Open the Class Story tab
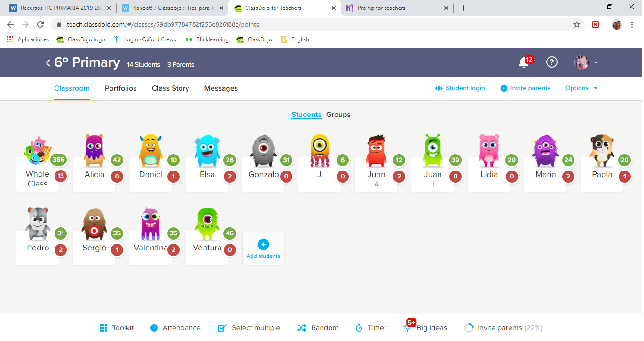Image resolution: width=644 pixels, height=341 pixels. click(x=170, y=88)
